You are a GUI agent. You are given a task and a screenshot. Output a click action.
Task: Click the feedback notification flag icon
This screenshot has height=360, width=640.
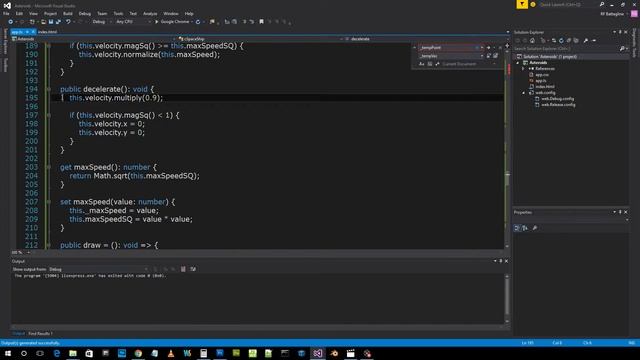coord(522,4)
